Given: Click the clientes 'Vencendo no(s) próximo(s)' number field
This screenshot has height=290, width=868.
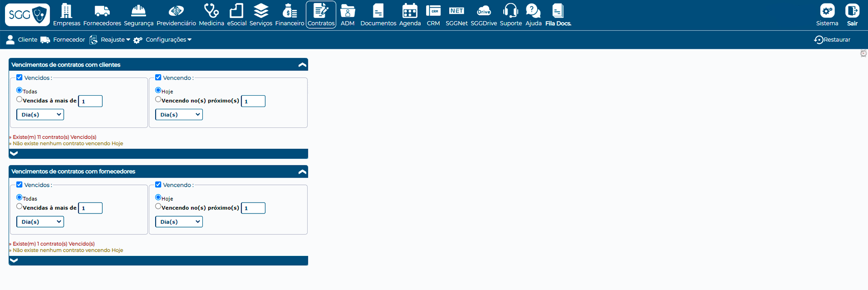Looking at the screenshot, I should click(x=253, y=101).
